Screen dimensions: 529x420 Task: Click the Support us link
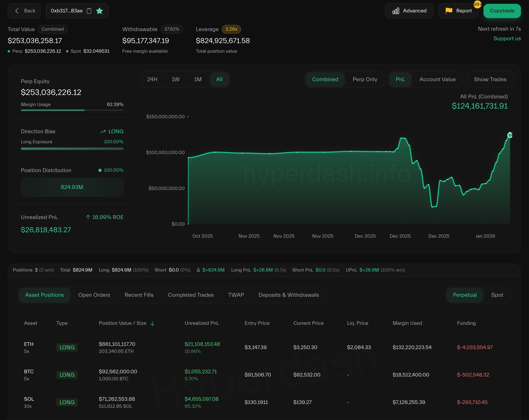(x=507, y=38)
